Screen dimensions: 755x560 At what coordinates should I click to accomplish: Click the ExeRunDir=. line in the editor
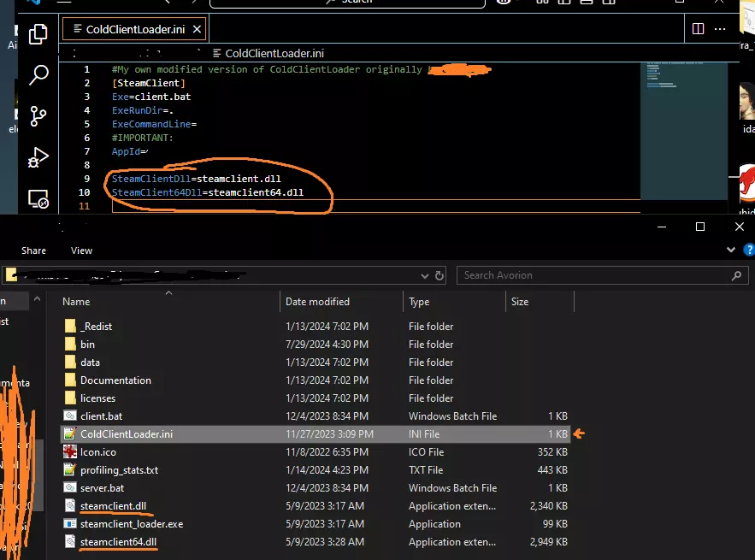coord(143,110)
